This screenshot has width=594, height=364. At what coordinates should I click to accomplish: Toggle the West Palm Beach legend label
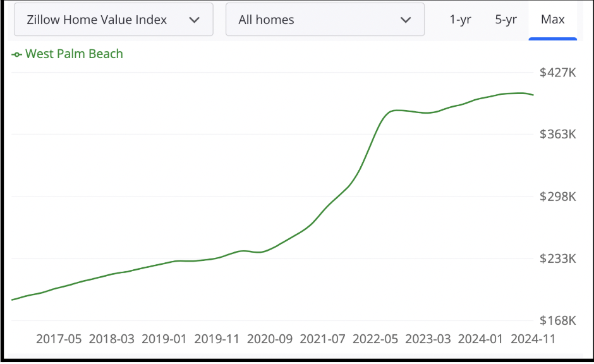[x=74, y=54]
